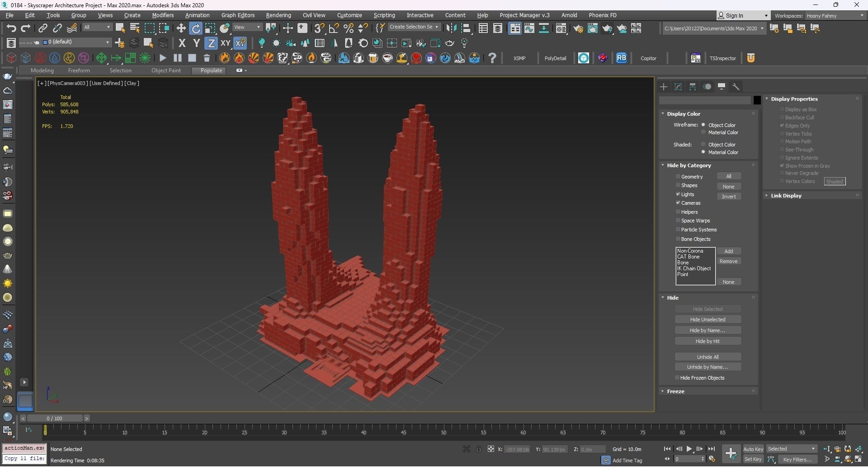The width and height of the screenshot is (868, 470).
Task: Uncheck the Cameras hide checkbox
Action: point(678,203)
